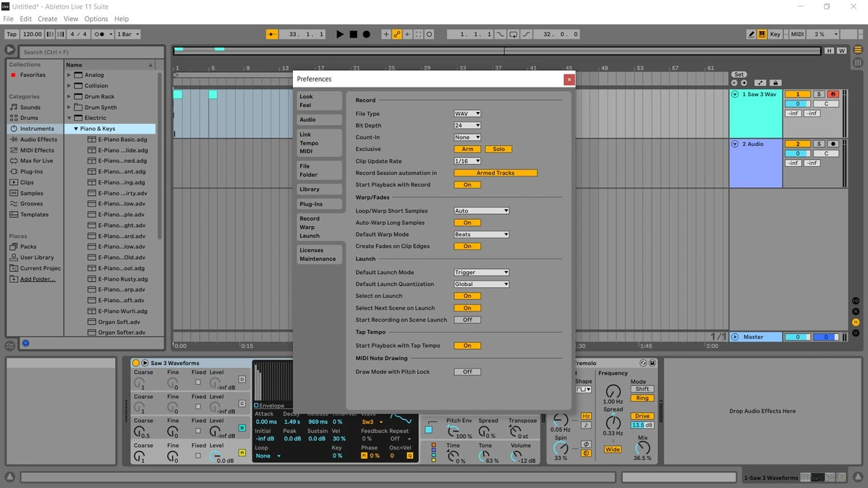Image resolution: width=868 pixels, height=488 pixels.
Task: Select Max for Live category
Action: pos(36,160)
